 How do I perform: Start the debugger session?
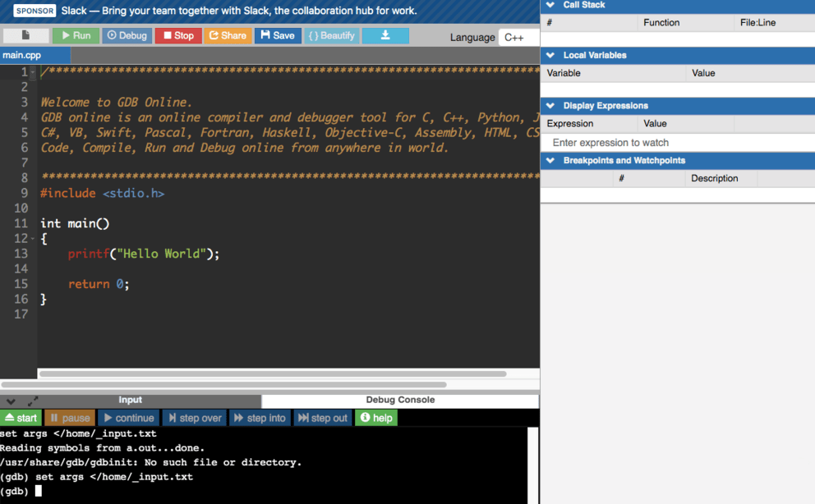coord(21,418)
